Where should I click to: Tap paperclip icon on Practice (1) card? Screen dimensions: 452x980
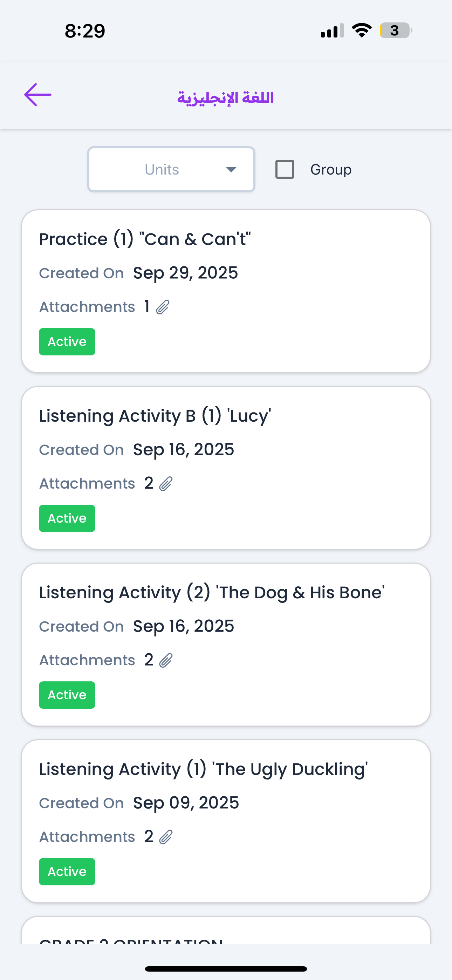coord(163,307)
